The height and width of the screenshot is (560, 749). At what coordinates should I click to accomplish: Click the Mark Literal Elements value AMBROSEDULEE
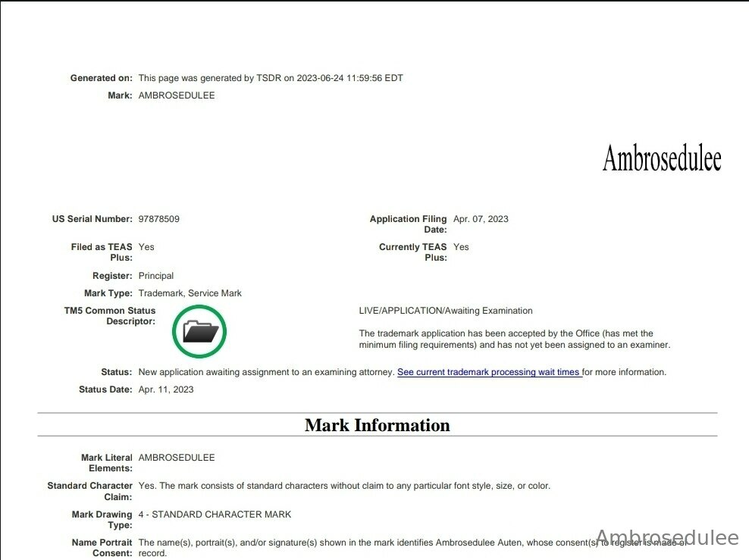[177, 458]
